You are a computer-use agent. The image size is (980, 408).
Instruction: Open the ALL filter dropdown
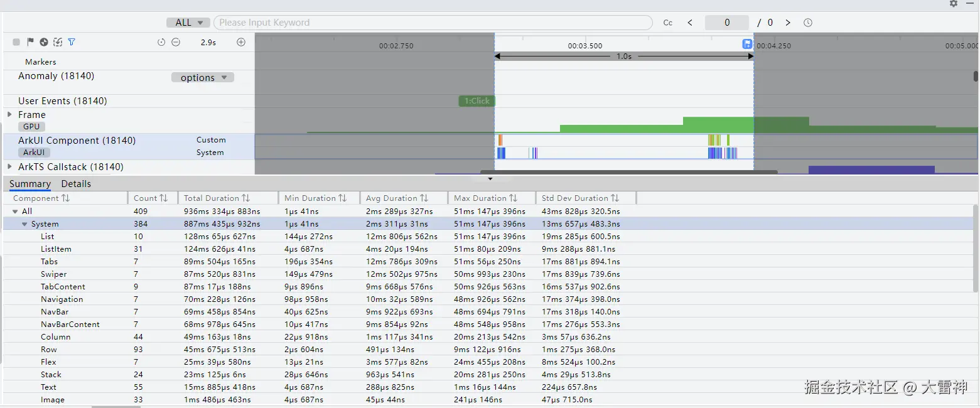click(188, 23)
